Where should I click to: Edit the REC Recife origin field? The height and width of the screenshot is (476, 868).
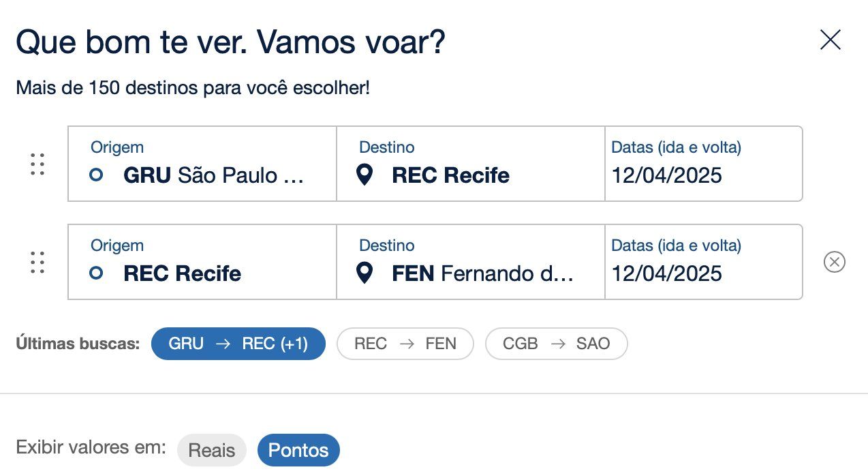(x=202, y=262)
